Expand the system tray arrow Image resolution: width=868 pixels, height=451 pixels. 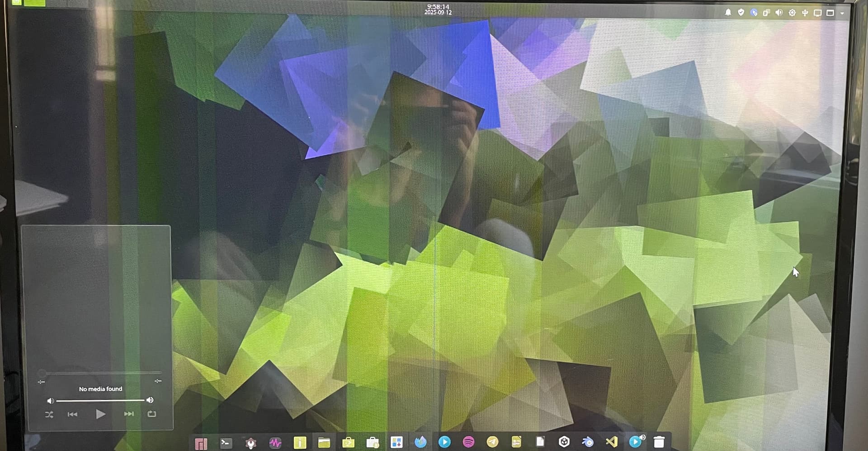(x=842, y=14)
